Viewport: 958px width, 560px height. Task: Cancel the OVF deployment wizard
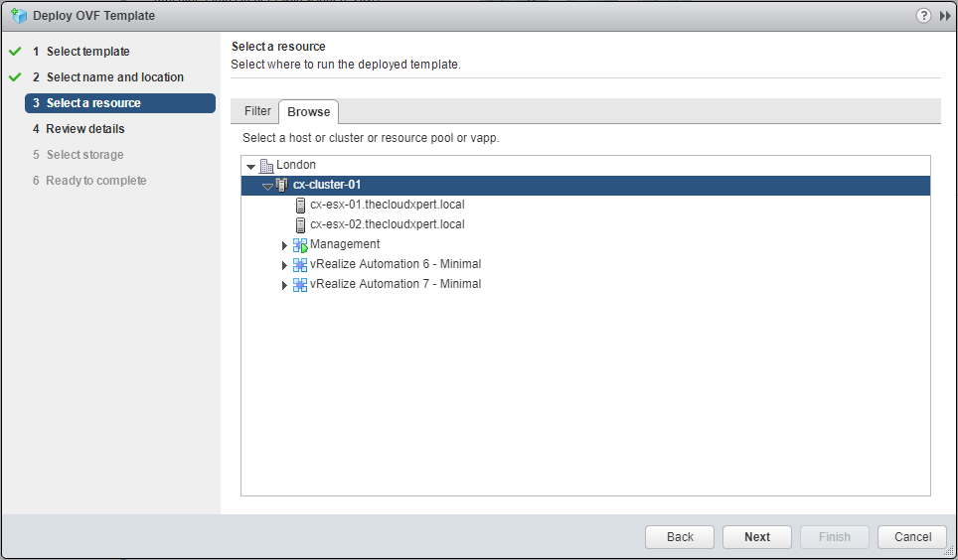912,537
